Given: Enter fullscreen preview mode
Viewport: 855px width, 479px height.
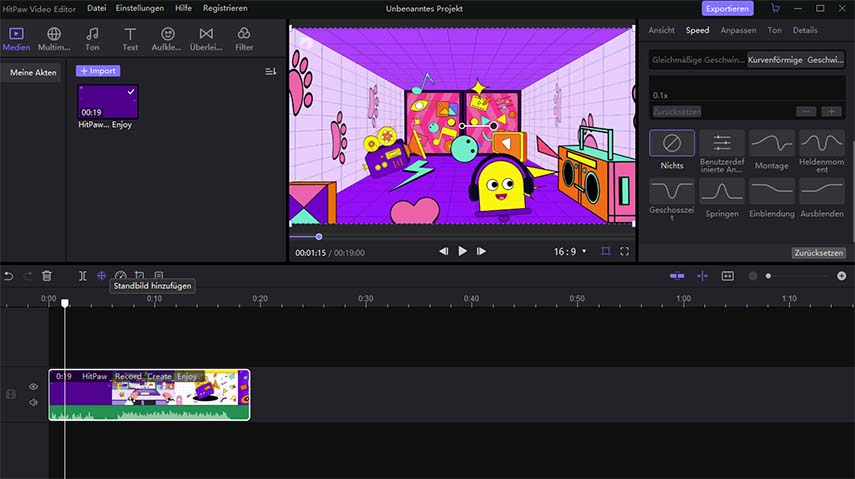Looking at the screenshot, I should (x=625, y=251).
